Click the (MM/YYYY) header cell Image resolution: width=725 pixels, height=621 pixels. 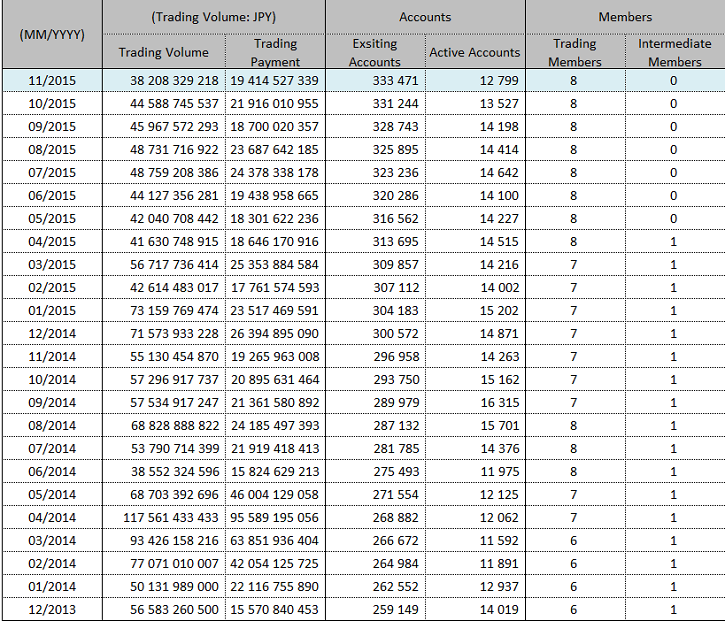pos(52,34)
